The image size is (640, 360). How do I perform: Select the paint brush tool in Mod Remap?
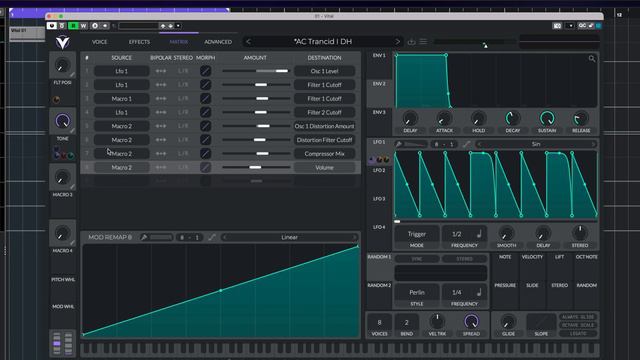point(144,237)
